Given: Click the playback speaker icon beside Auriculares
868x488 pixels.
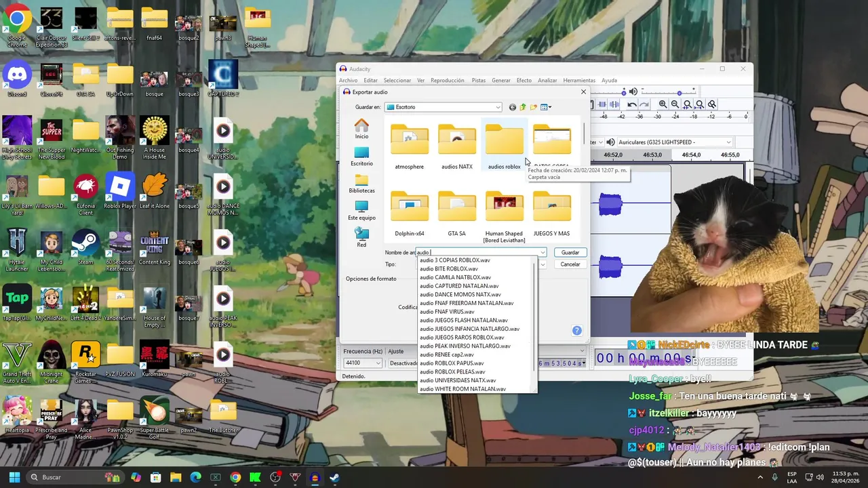Looking at the screenshot, I should coord(610,142).
